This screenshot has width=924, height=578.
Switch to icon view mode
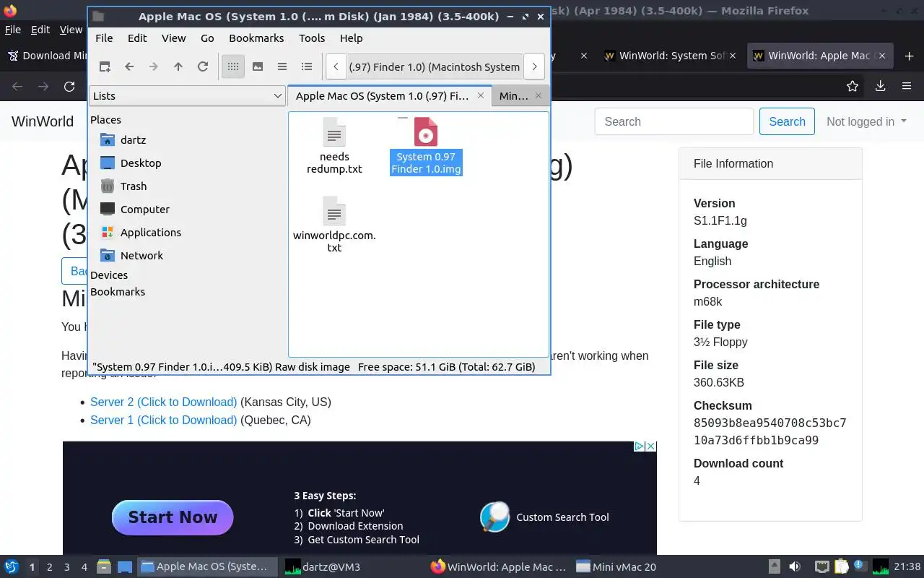point(232,66)
